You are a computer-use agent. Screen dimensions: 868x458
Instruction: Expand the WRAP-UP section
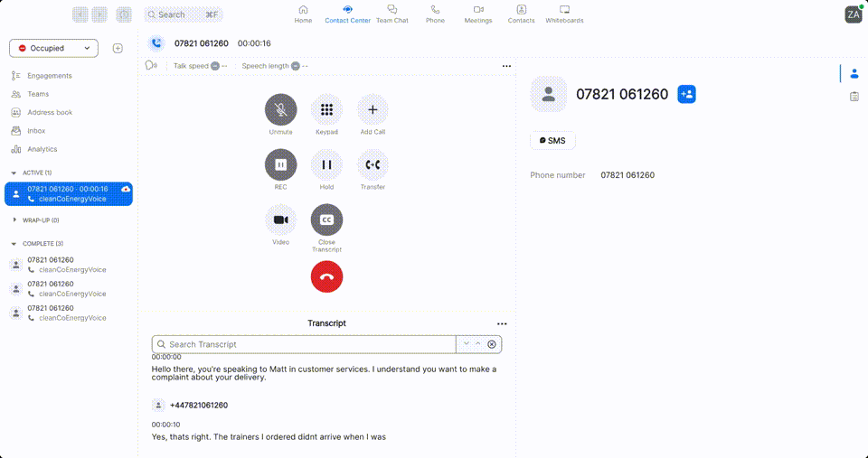click(14, 220)
